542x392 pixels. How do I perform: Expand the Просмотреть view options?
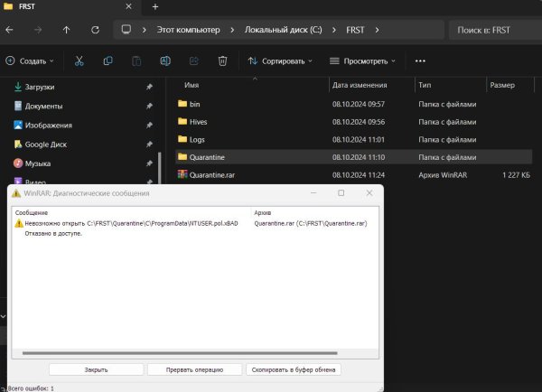point(363,61)
